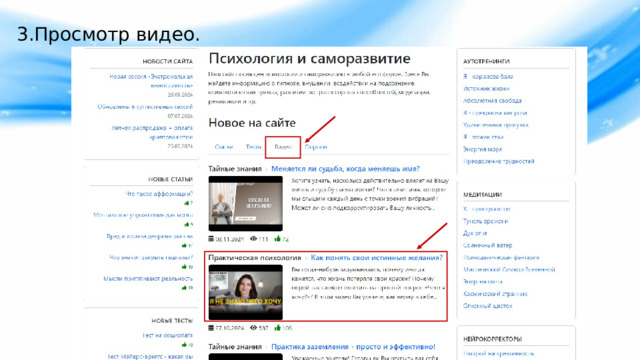640x360 pixels.
Task: Click thumbs-up under 'Тест на социопата'
Action: coord(184,345)
